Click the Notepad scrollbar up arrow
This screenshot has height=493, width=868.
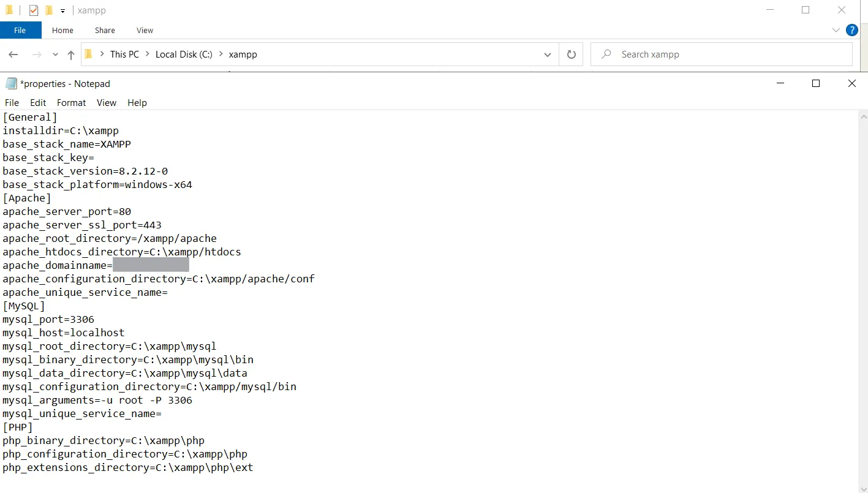click(x=863, y=116)
